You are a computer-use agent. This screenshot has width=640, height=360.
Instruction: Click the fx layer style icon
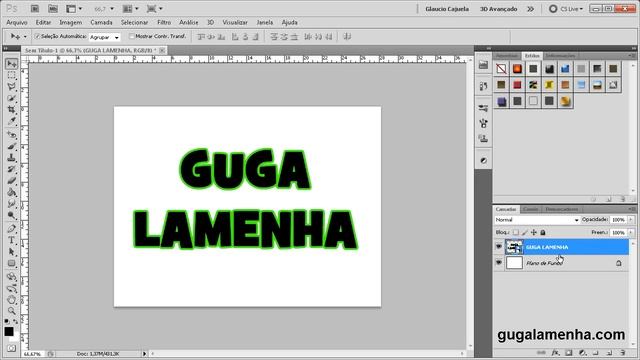tap(555, 353)
